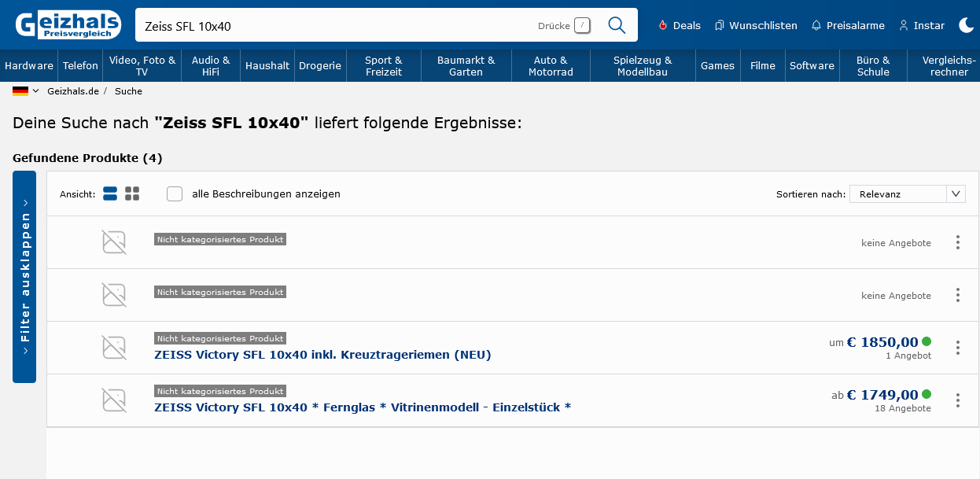980x479 pixels.
Task: Open 'ZEISS Victory SFL 10x40 * Fernglas * Vitrinenmodell'
Action: pos(363,407)
